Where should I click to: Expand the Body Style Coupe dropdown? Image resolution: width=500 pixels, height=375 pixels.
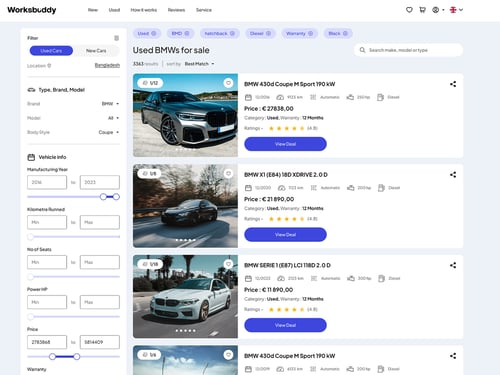click(x=109, y=132)
